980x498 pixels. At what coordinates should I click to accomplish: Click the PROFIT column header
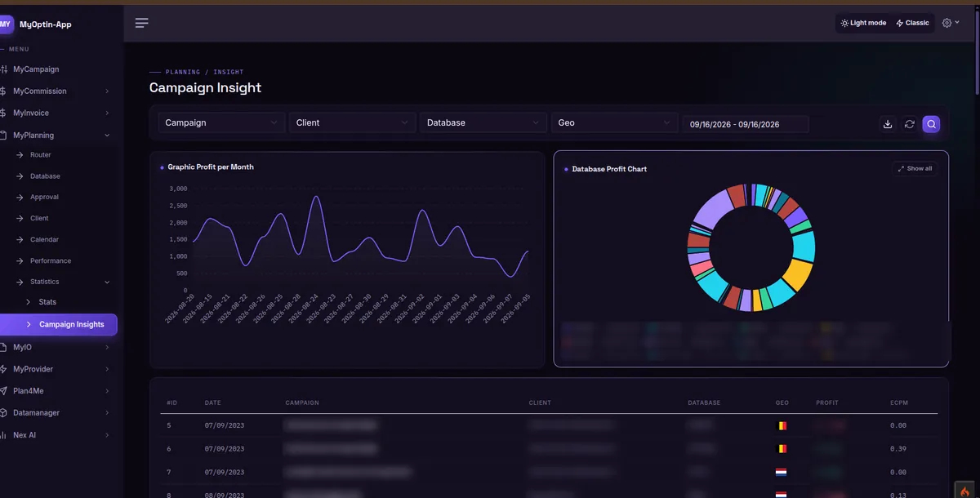pyautogui.click(x=827, y=403)
